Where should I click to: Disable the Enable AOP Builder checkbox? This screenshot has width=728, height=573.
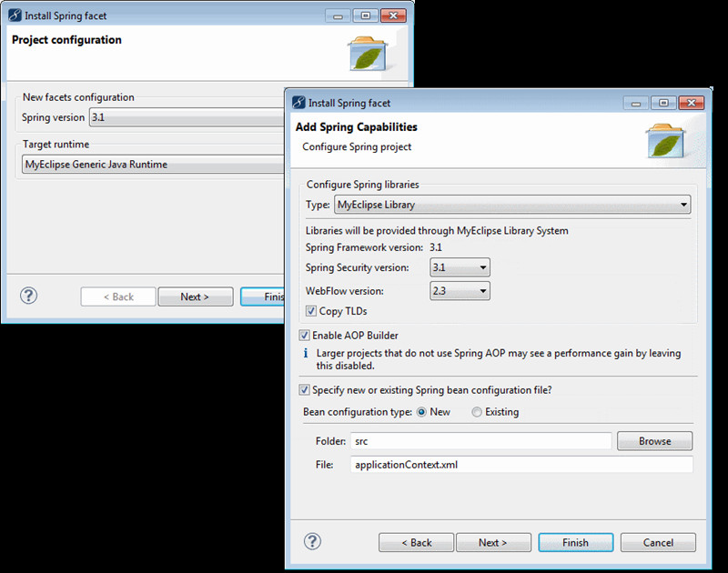305,336
